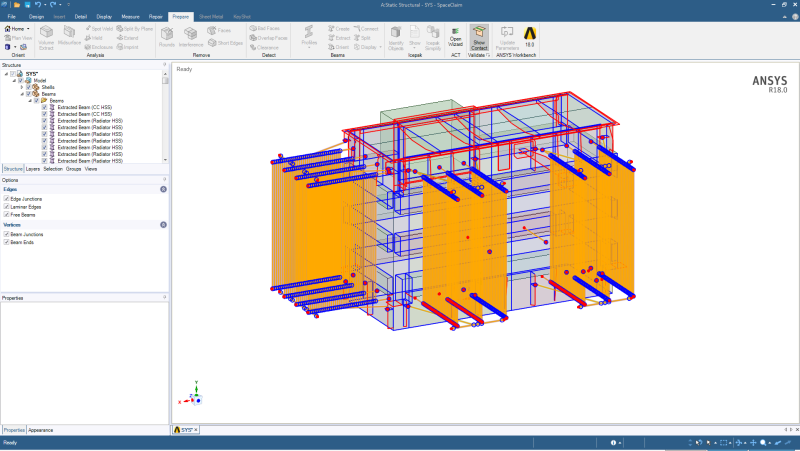Toggle the SYS root node checkbox
The image size is (800, 451).
click(x=13, y=74)
